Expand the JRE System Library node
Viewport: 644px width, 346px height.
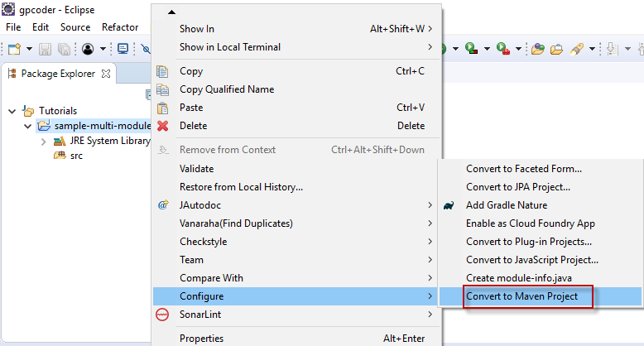(43, 141)
